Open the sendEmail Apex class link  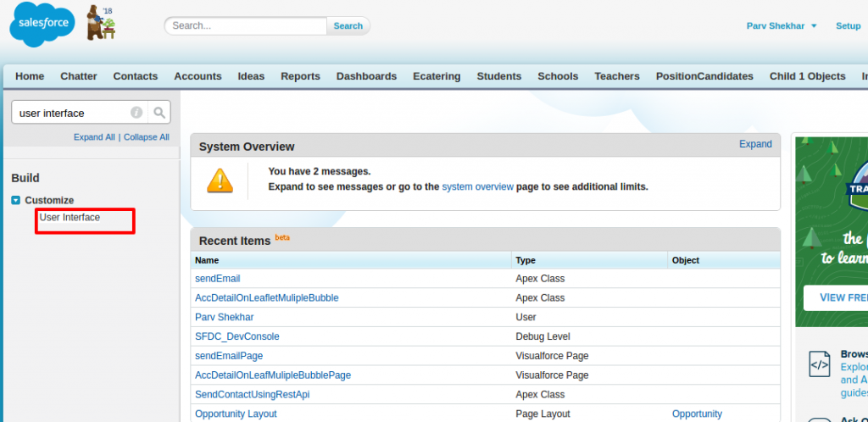(218, 279)
